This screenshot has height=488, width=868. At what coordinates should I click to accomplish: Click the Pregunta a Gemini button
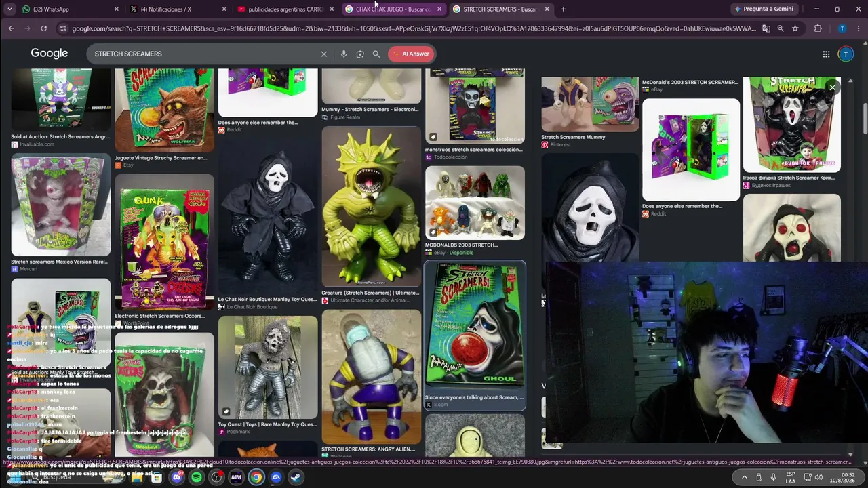[764, 9]
